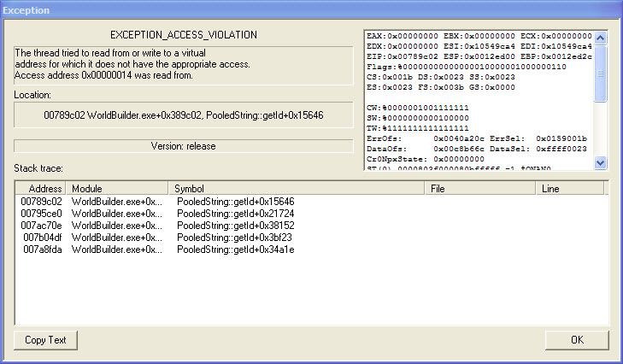Click the Copy Text button
The height and width of the screenshot is (364, 623).
(x=45, y=340)
